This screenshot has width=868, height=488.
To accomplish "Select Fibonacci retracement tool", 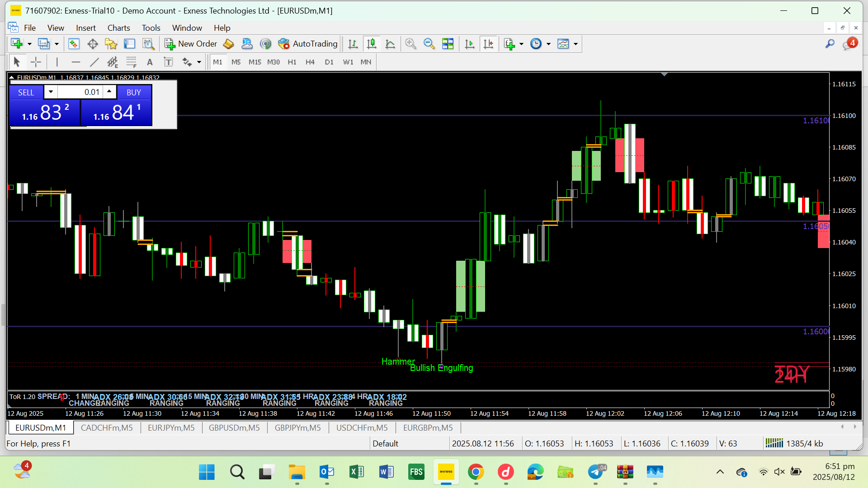I will coord(132,62).
